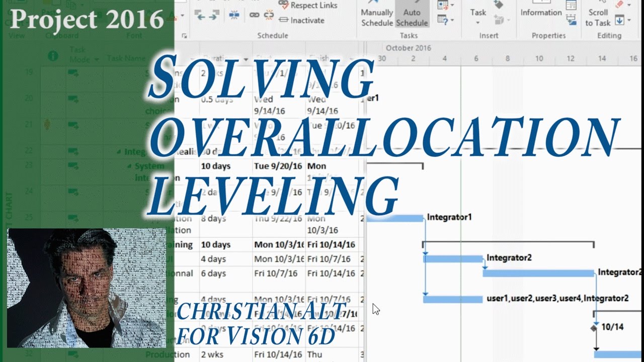The width and height of the screenshot is (644, 362).
Task: Select the bold "Fri 10/14/16" finish cell
Action: tap(332, 245)
